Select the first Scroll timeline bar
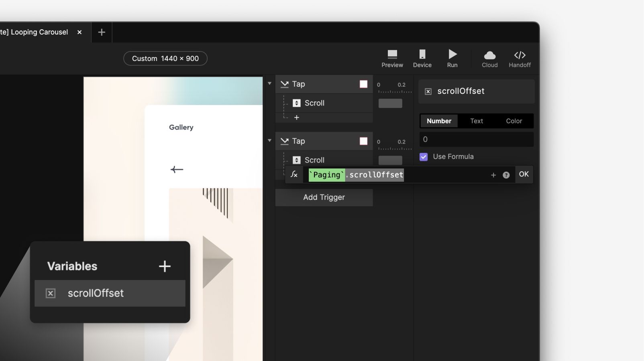The width and height of the screenshot is (644, 361). 390,103
